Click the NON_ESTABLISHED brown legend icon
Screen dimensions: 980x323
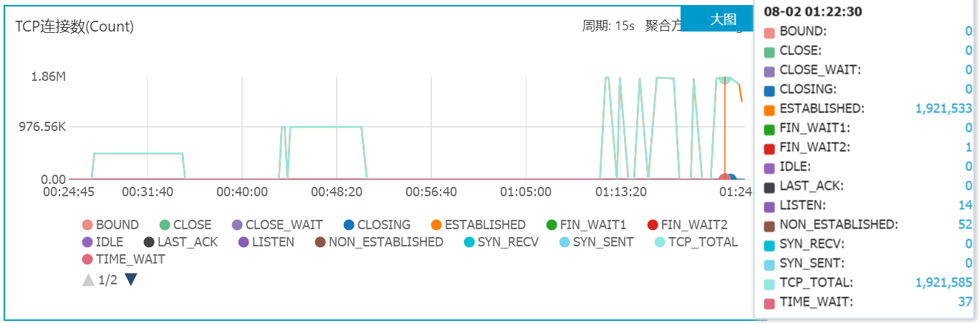pyautogui.click(x=320, y=242)
